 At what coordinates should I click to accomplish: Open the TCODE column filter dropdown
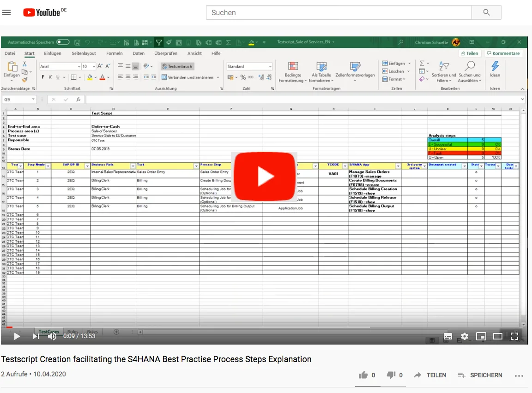coord(345,166)
